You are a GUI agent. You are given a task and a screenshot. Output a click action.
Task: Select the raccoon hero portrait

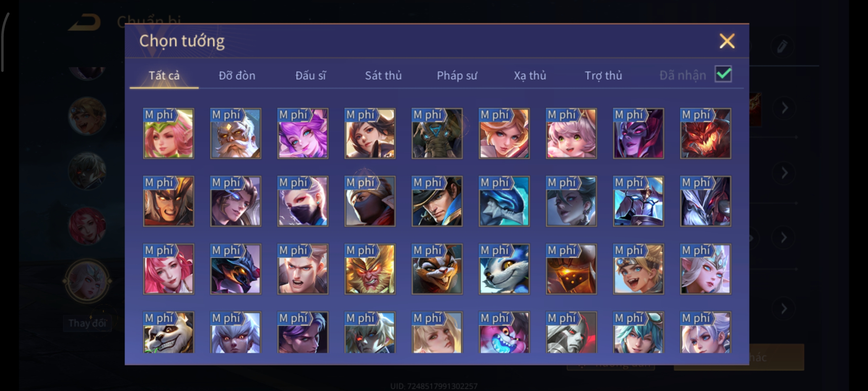tap(437, 269)
